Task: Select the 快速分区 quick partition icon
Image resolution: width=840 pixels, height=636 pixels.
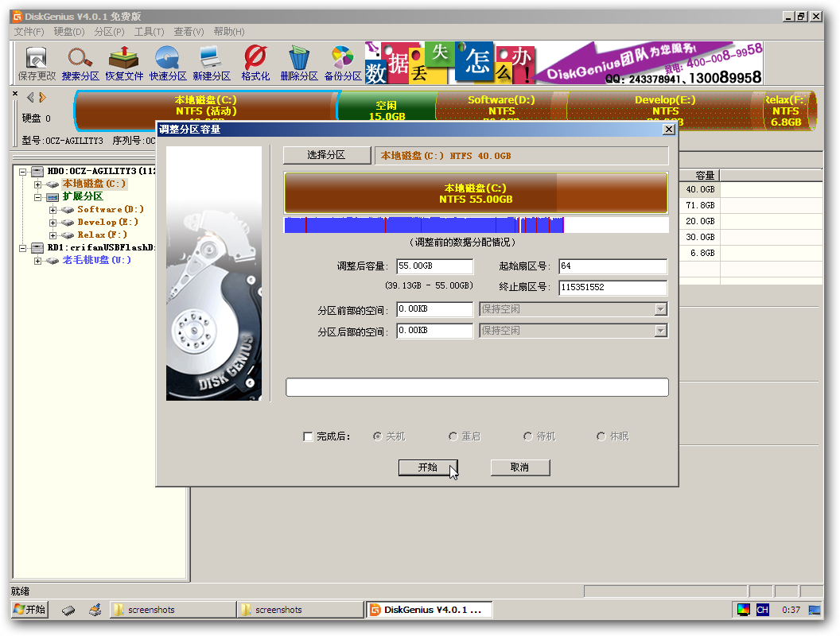Action: point(168,63)
